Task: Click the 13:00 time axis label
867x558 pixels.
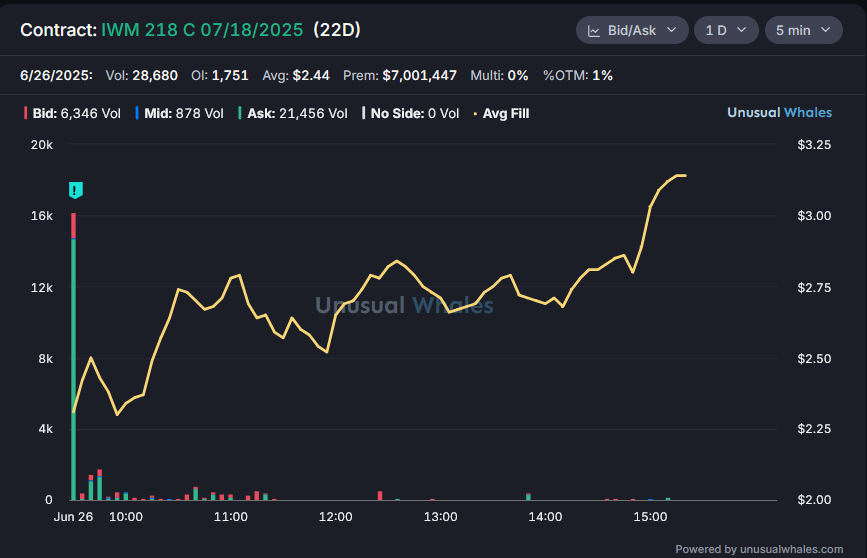Action: click(441, 517)
